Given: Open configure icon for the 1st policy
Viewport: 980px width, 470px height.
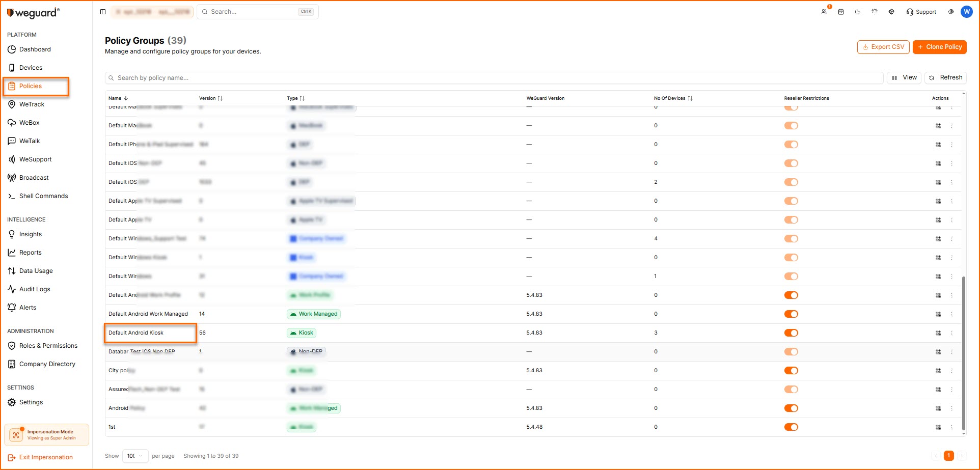Looking at the screenshot, I should tap(938, 427).
